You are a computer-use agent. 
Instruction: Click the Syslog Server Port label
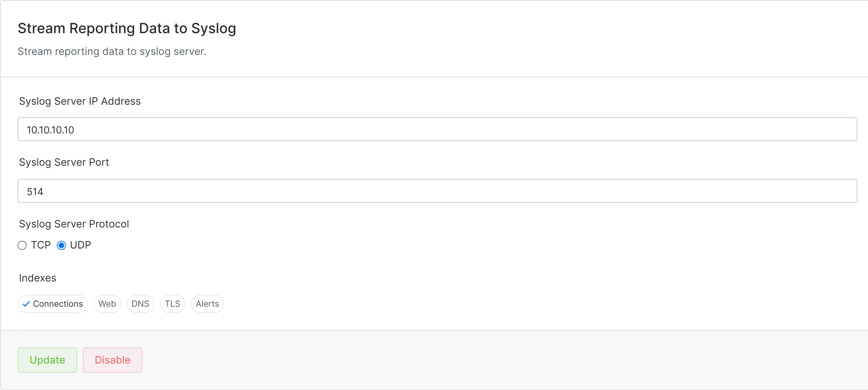(64, 162)
